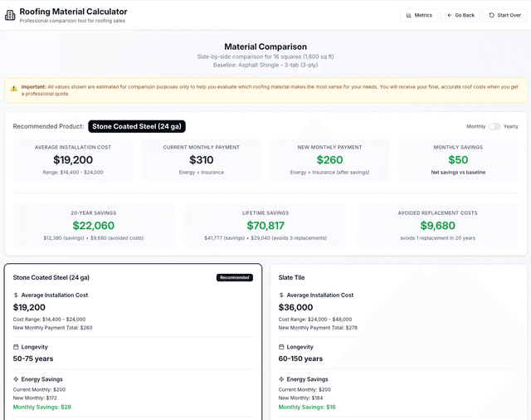Screen dimensions: 531x420
Task: Click the calendar icon beside Longevity in the Slate Tile card
Action: tap(281, 347)
